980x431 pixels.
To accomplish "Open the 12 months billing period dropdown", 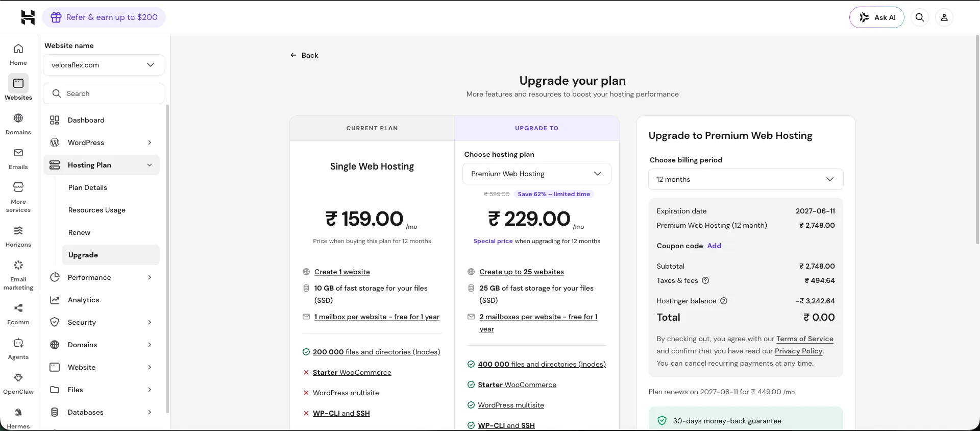I will pos(746,179).
